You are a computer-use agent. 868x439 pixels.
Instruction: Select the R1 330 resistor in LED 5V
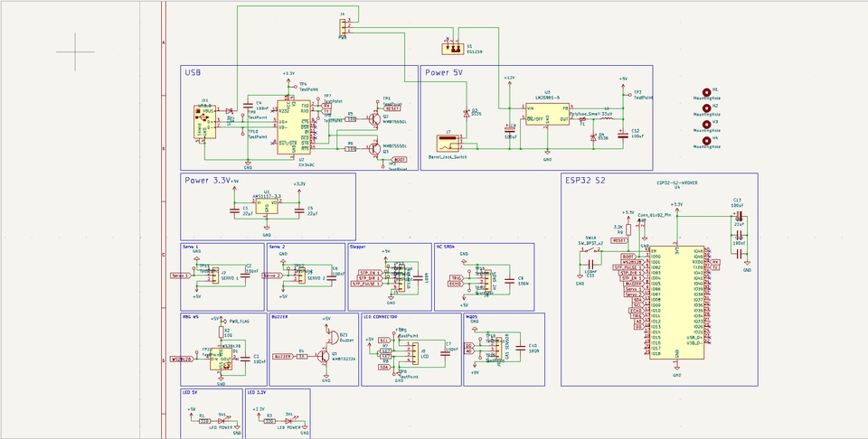204,421
